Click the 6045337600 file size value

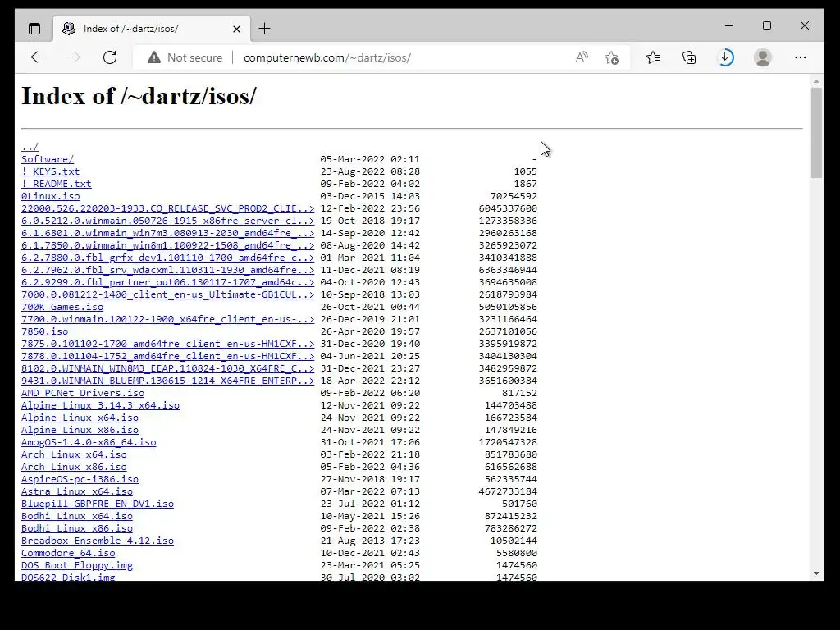[508, 208]
